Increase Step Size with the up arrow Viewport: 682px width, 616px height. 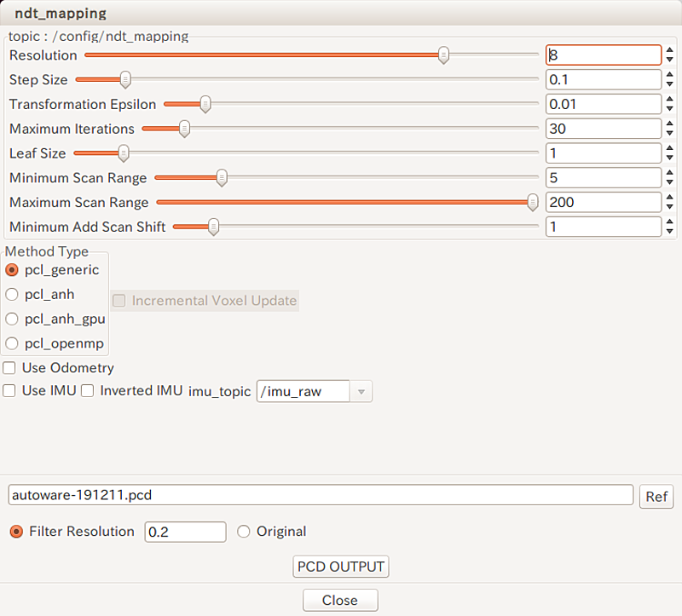(x=670, y=75)
